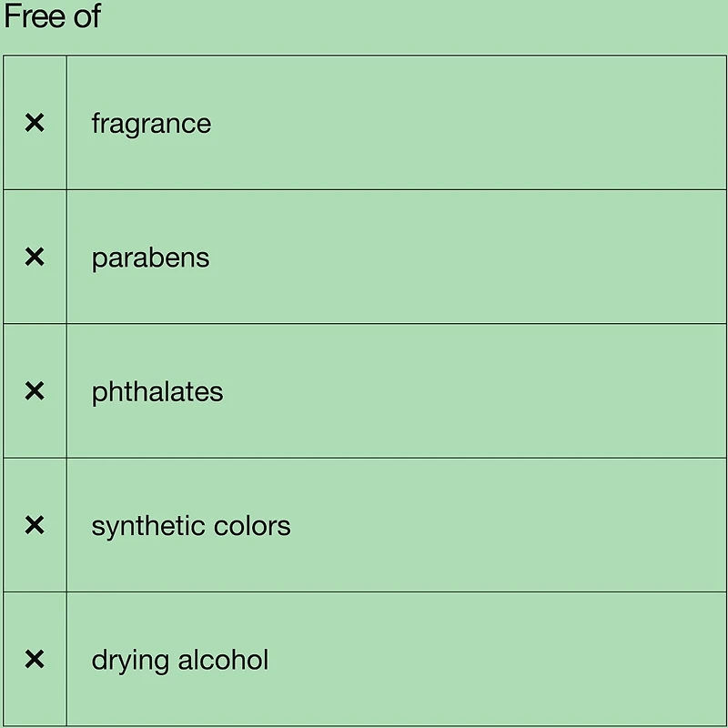The width and height of the screenshot is (728, 728).
Task: Click the word 'of' in the heading
Action: point(86,16)
